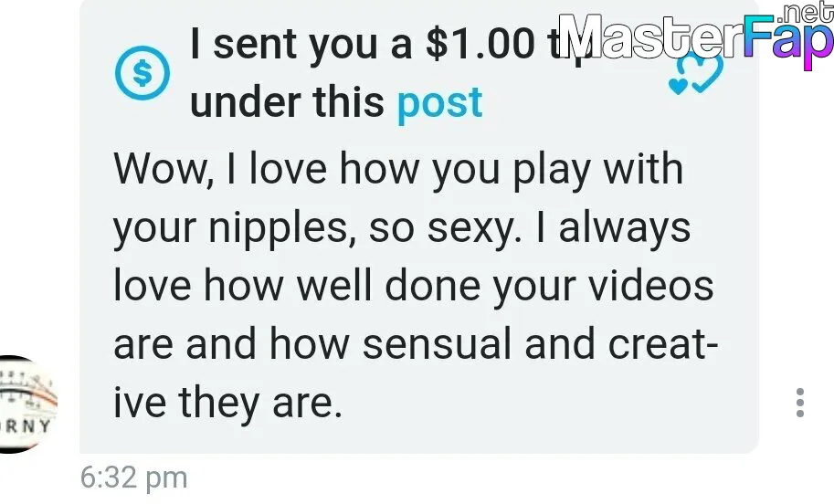Like the message with the heart icon
The height and width of the screenshot is (504, 834).
[696, 75]
